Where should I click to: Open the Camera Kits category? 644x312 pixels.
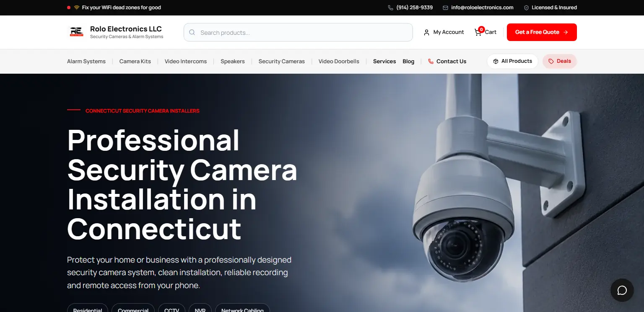(135, 61)
